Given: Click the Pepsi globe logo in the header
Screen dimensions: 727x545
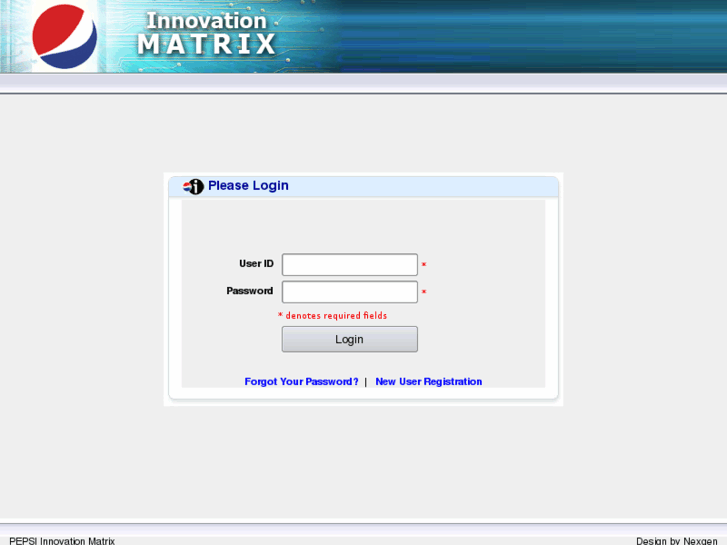Looking at the screenshot, I should [64, 36].
